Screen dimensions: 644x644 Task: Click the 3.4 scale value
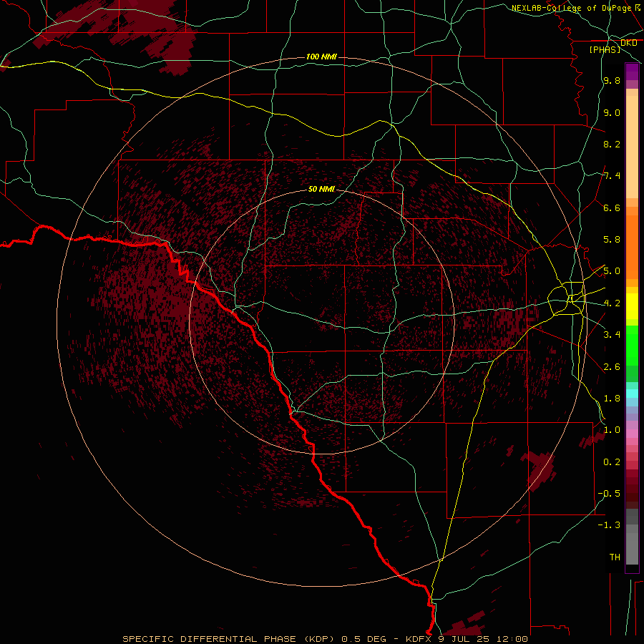click(x=612, y=335)
